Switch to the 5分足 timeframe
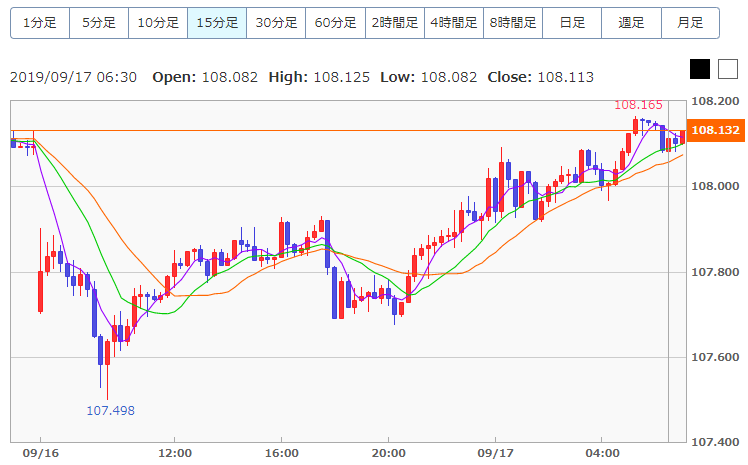Image resolution: width=748 pixels, height=465 pixels. (x=99, y=23)
